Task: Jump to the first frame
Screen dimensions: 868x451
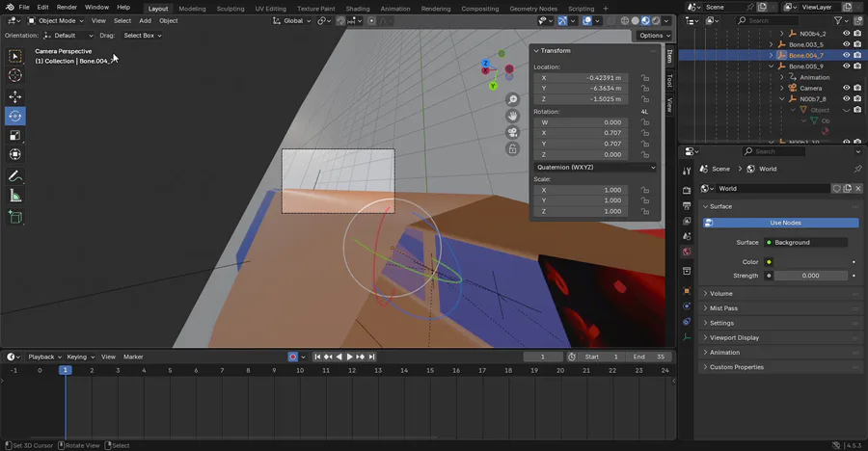Action: pyautogui.click(x=317, y=357)
